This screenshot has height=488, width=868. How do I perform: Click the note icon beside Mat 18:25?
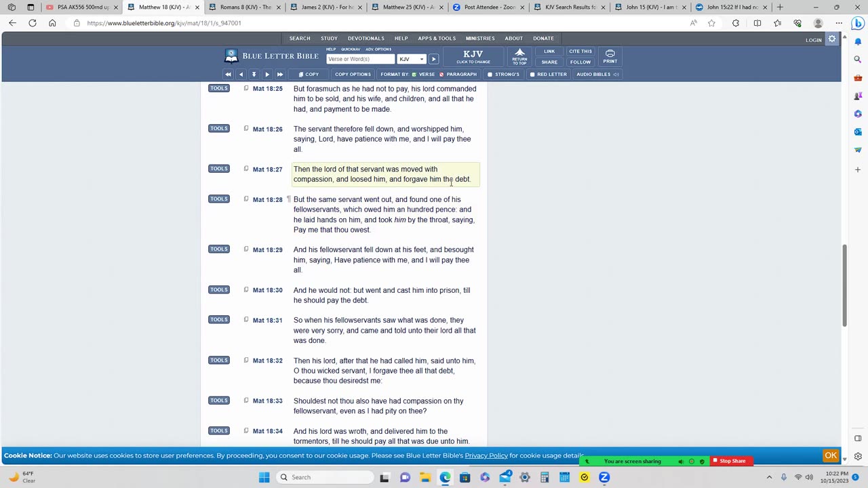pyautogui.click(x=246, y=88)
